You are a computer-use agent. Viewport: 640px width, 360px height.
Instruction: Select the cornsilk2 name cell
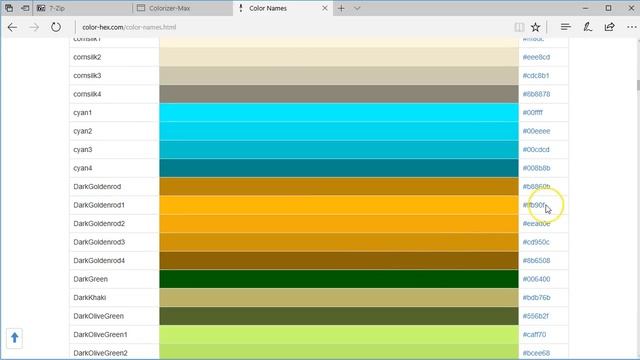[114, 57]
